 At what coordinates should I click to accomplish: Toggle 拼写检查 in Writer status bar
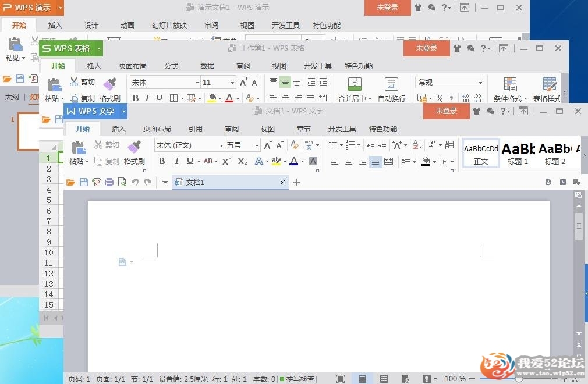(x=297, y=379)
